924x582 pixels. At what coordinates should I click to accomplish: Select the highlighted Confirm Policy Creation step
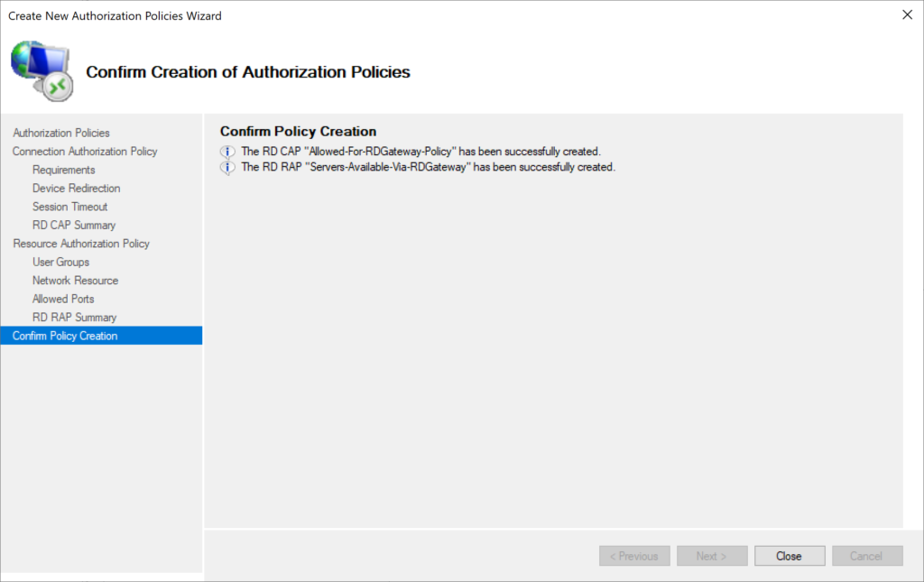(x=64, y=335)
